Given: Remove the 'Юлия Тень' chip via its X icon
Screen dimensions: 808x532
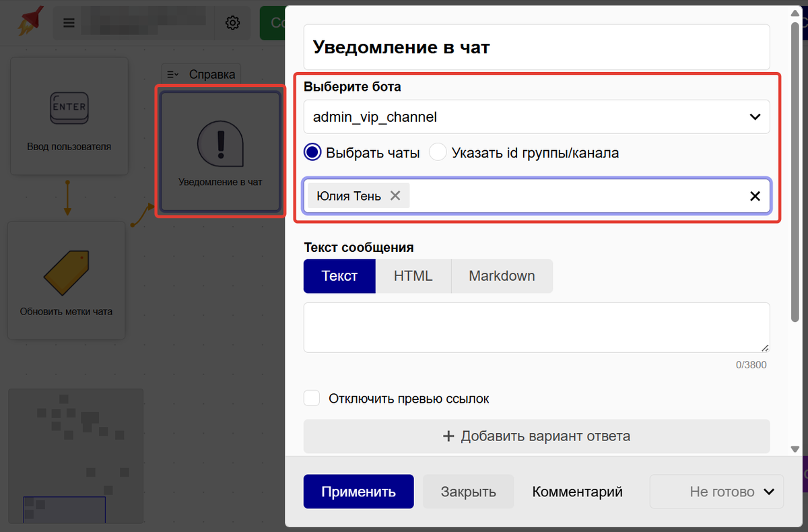Looking at the screenshot, I should tap(395, 195).
